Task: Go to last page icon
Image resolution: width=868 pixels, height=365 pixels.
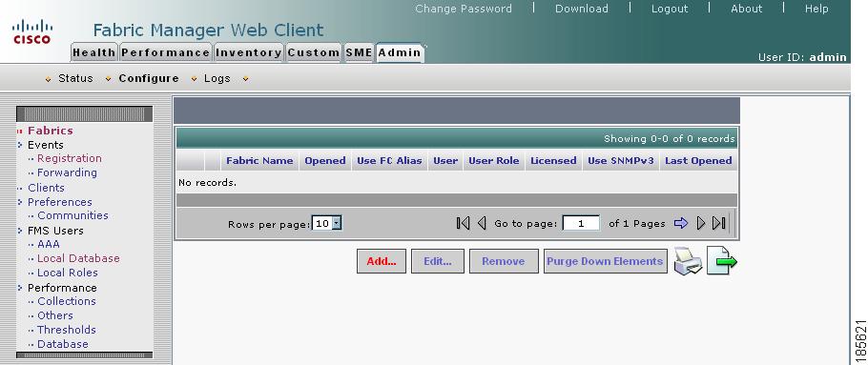Action: pyautogui.click(x=718, y=223)
